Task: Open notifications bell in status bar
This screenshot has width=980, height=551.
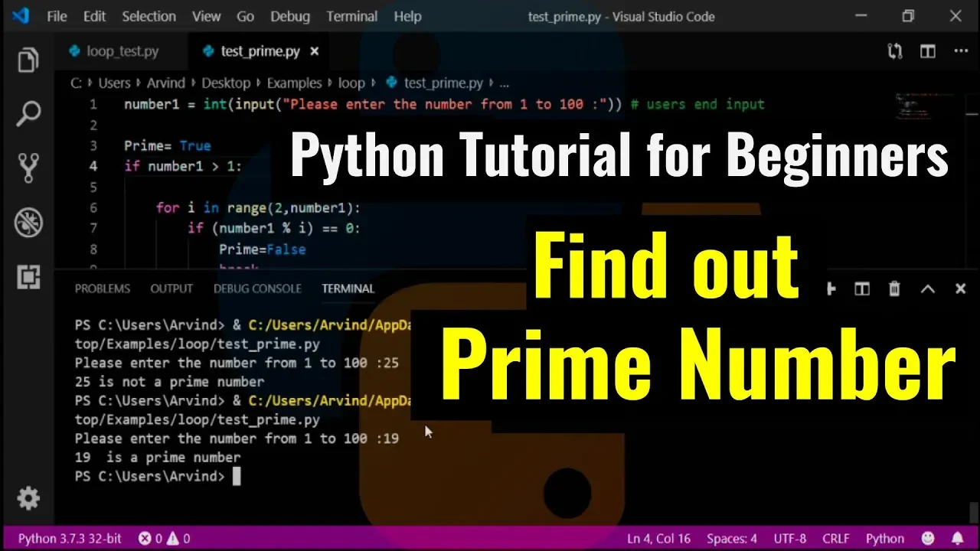Action: point(957,538)
